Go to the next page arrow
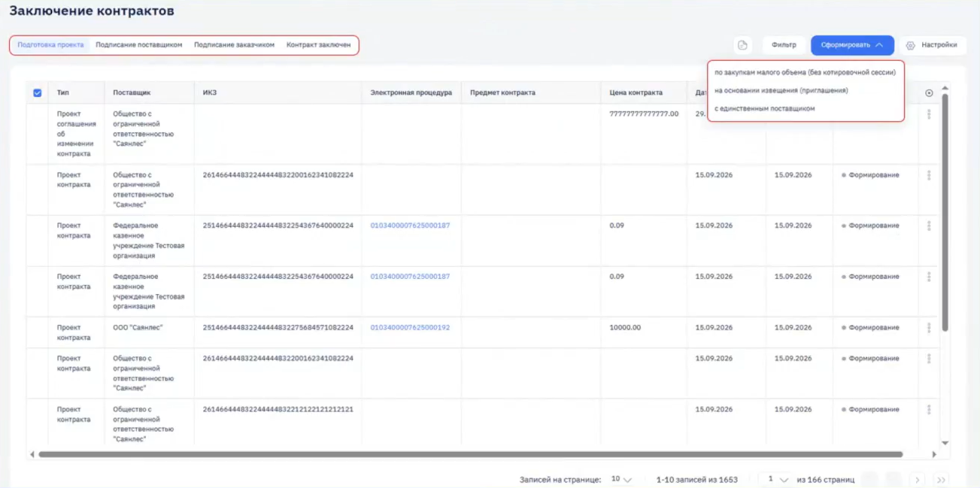980x488 pixels. point(917,480)
